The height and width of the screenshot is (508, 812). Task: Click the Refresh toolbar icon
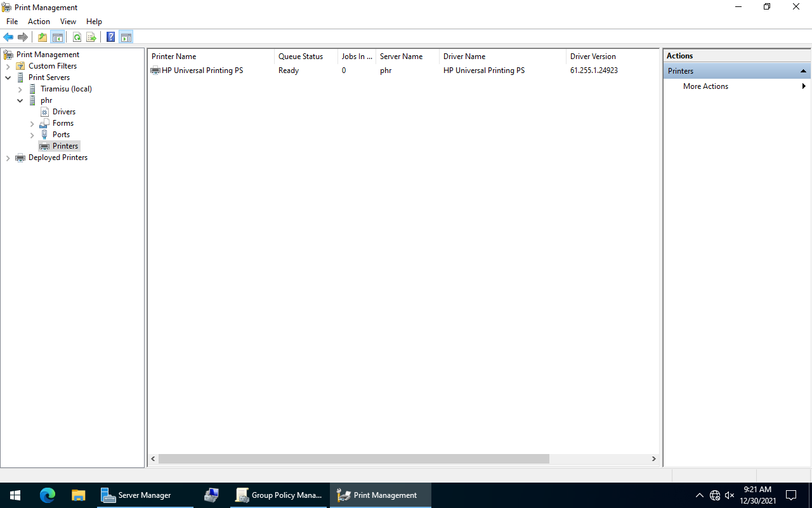click(77, 37)
